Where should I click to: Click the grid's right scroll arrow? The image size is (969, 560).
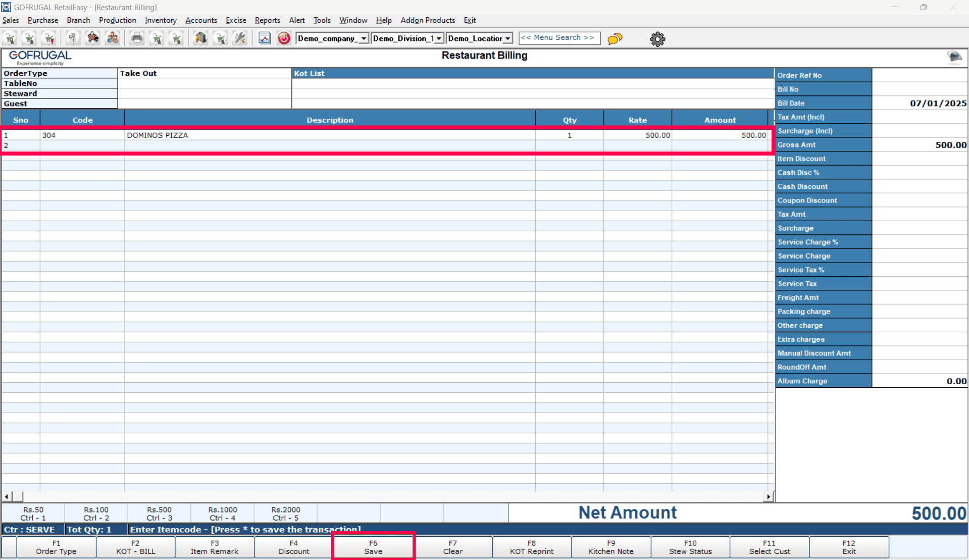click(768, 497)
